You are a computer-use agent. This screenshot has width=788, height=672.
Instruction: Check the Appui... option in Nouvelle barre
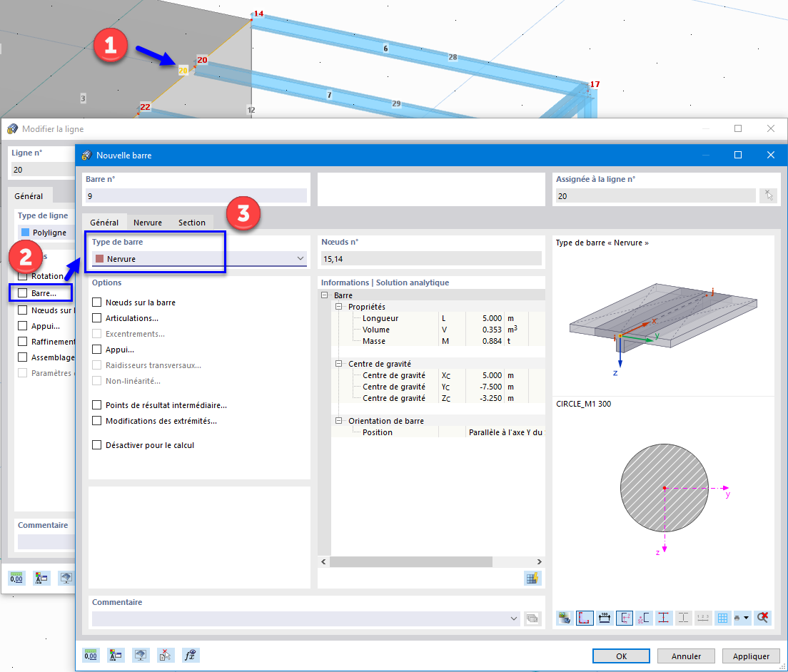(x=97, y=350)
